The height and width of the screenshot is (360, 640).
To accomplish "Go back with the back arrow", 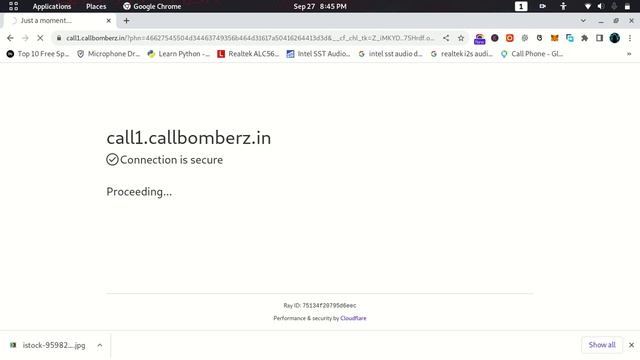I will point(10,38).
